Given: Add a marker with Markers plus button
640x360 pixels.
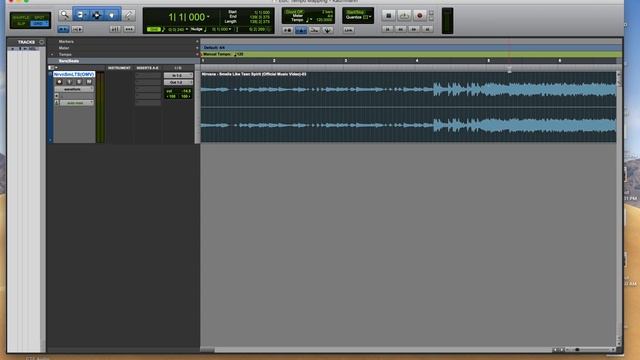Looking at the screenshot, I should tap(197, 42).
